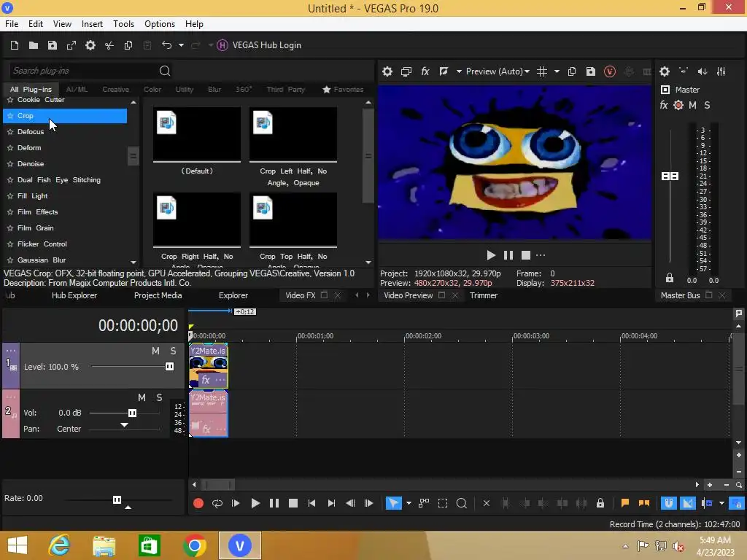The height and width of the screenshot is (560, 747).
Task: Lock the master fader channels
Action: (670, 278)
